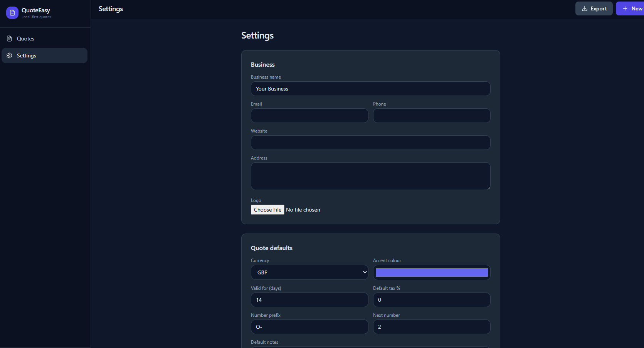This screenshot has height=348, width=644.
Task: Select Settings in the sidebar
Action: pyautogui.click(x=45, y=55)
